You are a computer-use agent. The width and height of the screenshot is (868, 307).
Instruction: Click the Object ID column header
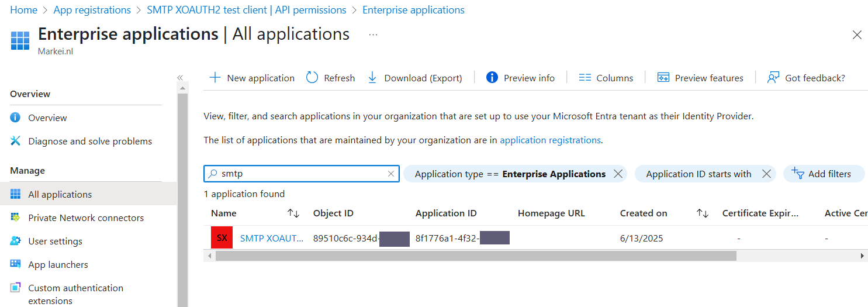pos(333,213)
